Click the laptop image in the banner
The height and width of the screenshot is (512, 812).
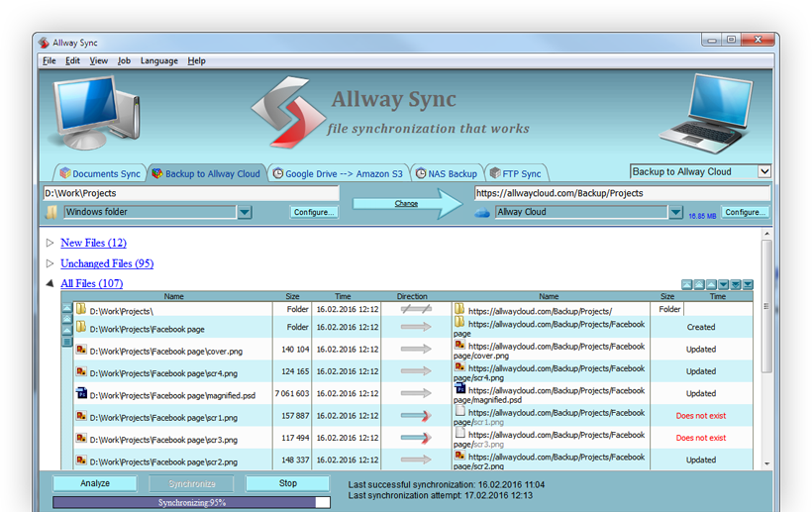tap(707, 114)
